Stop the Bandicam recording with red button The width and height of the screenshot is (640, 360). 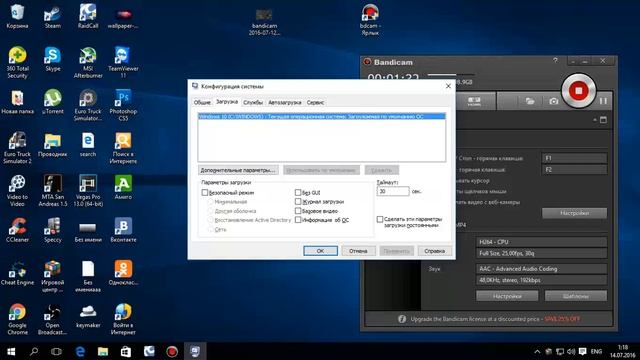click(x=578, y=91)
